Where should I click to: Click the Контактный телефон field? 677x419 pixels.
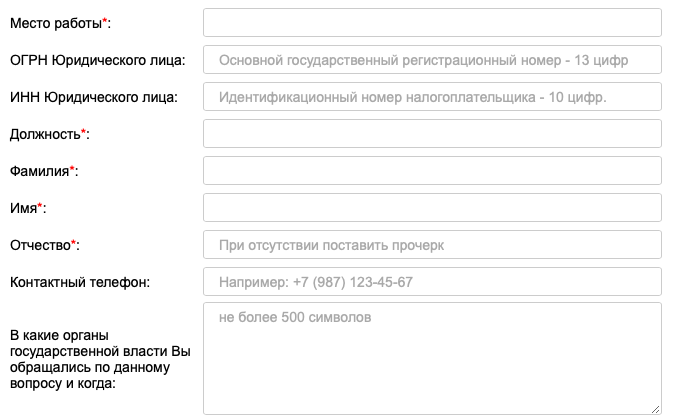[x=432, y=282]
